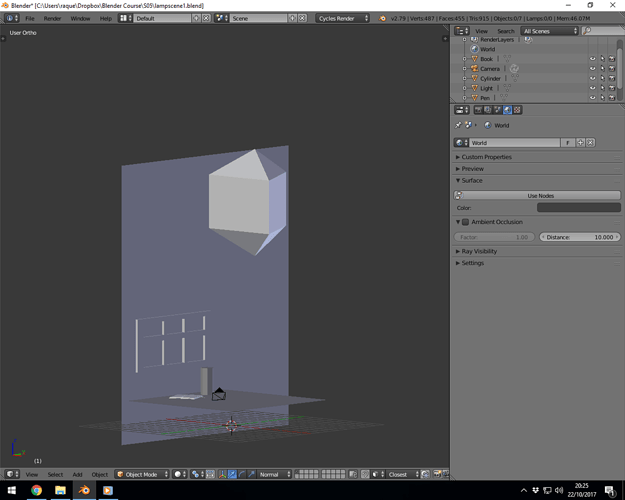Delete the current Scene with X
Screen dimensions: 625x500
[x=303, y=18]
